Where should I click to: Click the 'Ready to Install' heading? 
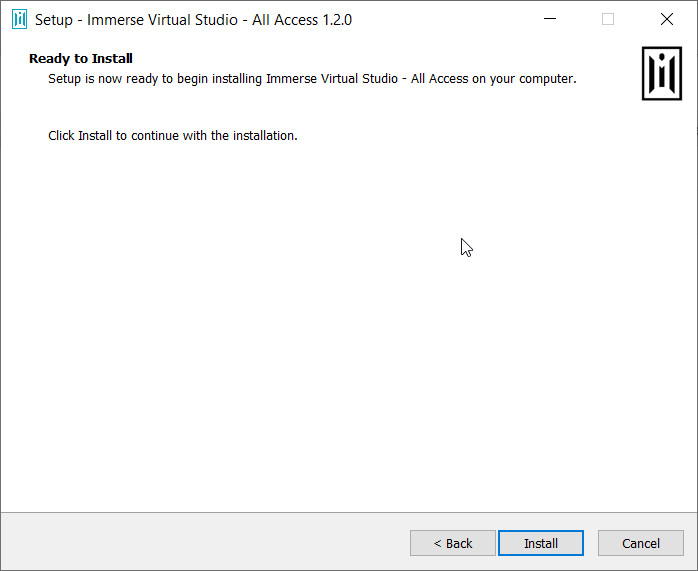pos(81,59)
